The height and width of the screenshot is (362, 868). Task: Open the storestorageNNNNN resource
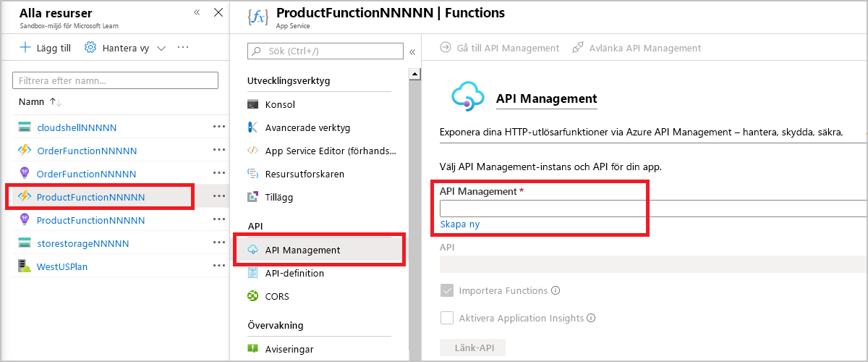[x=82, y=243]
